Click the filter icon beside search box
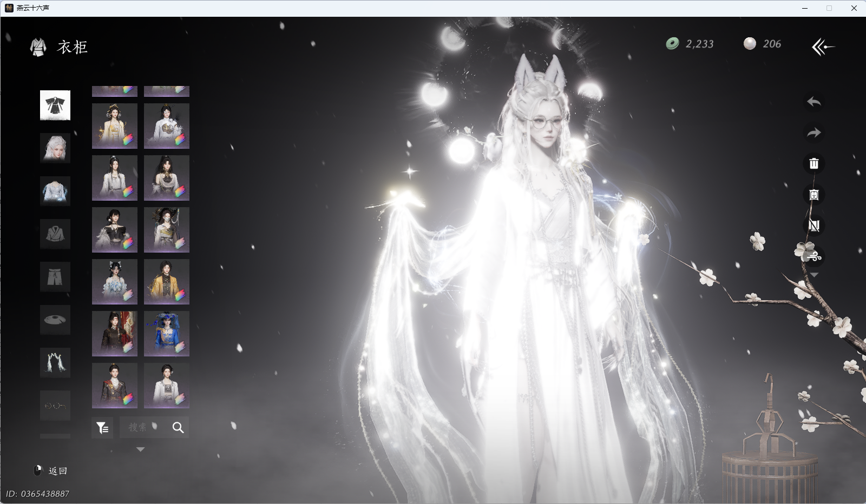This screenshot has width=866, height=504. click(x=102, y=428)
